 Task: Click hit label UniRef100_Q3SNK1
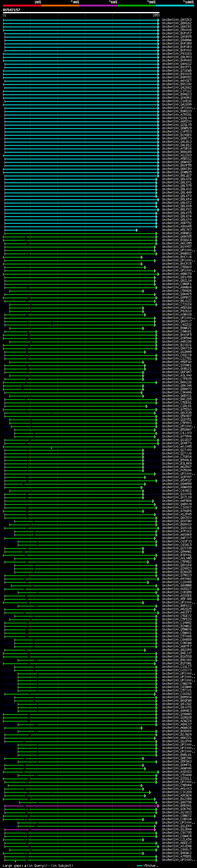177,365
